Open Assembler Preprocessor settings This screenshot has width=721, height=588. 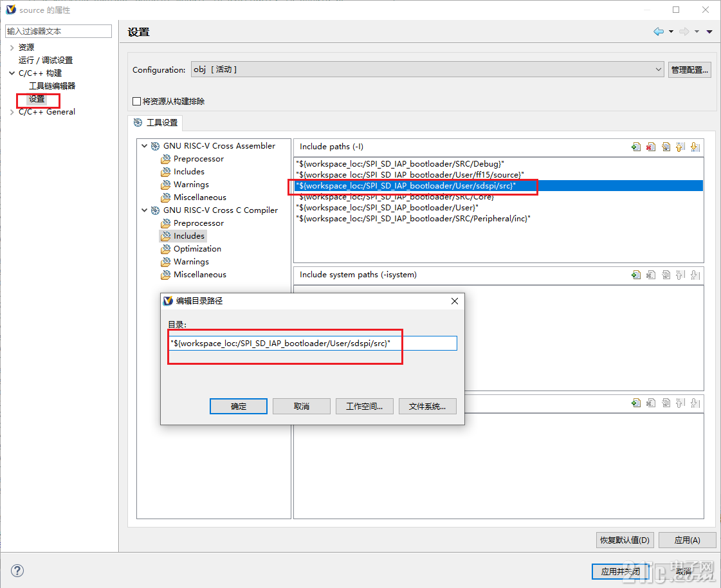click(198, 159)
